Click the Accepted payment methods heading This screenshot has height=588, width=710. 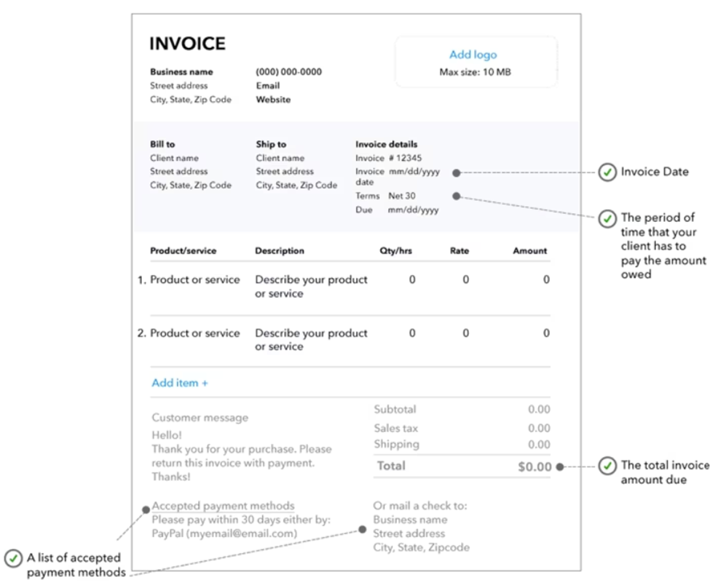pyautogui.click(x=223, y=506)
